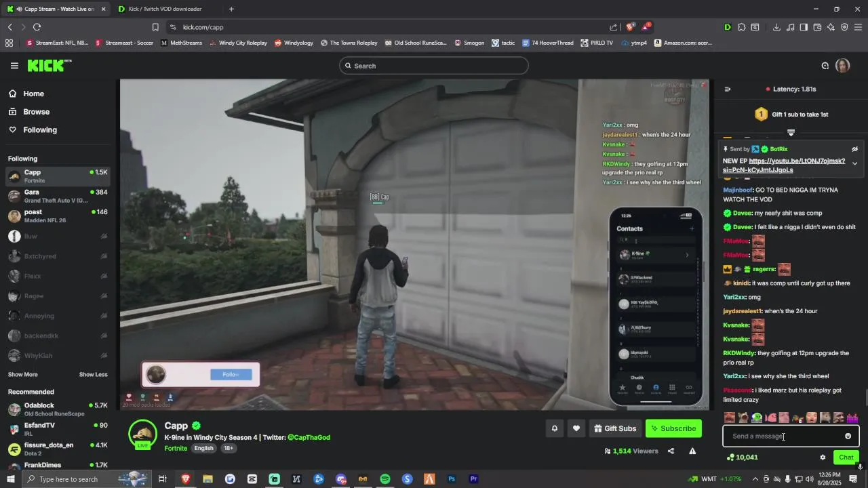Click the heart follow button
Image resolution: width=868 pixels, height=488 pixels.
pos(576,428)
